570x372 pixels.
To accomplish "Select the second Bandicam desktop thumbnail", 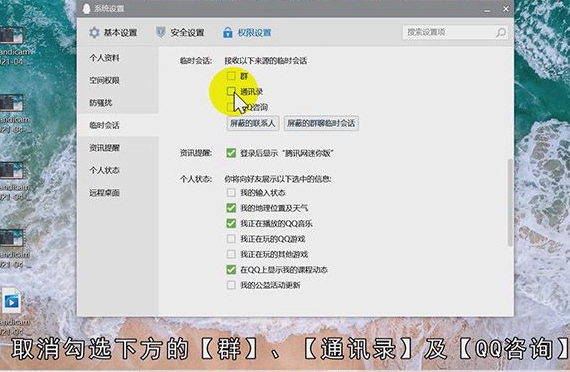I will pos(11,103).
